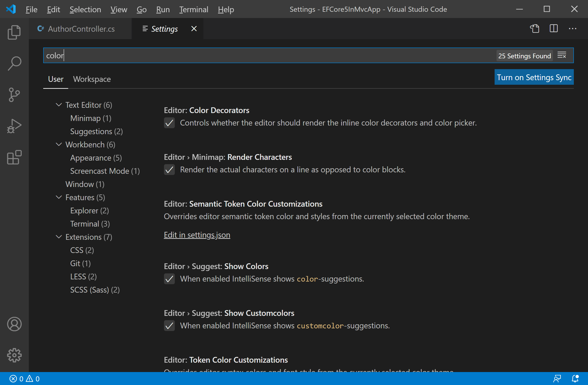588x385 pixels.
Task: Toggle Suggest Show Customcolors off
Action: pyautogui.click(x=169, y=326)
